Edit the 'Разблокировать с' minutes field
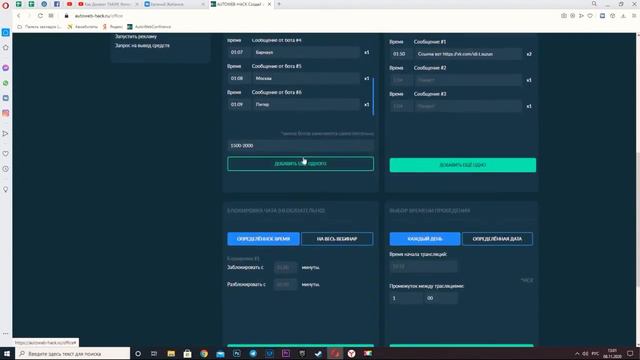 pyautogui.click(x=285, y=284)
